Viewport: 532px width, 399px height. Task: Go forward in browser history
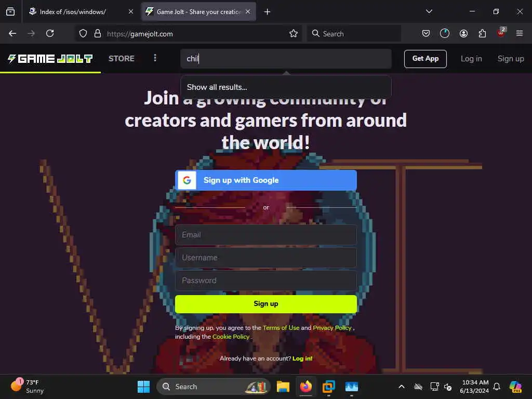31,33
